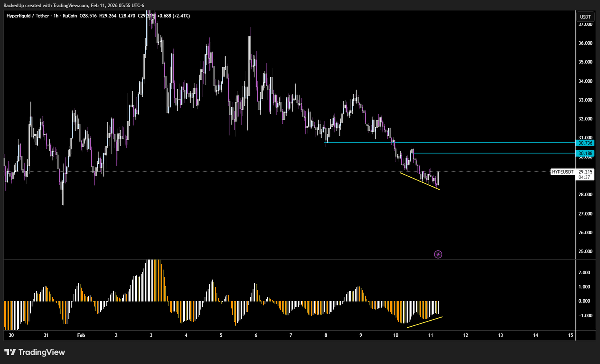Click the TradingView logo at bottom left

[x=35, y=352]
